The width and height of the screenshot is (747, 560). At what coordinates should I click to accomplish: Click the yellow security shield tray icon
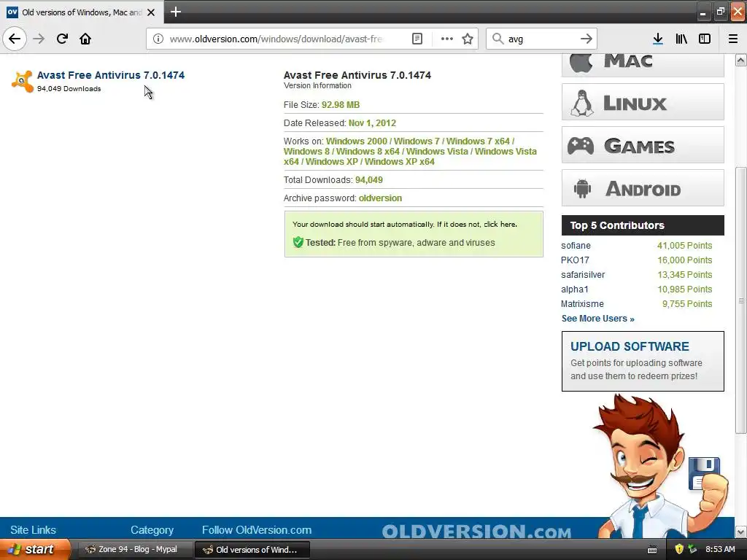pos(679,549)
